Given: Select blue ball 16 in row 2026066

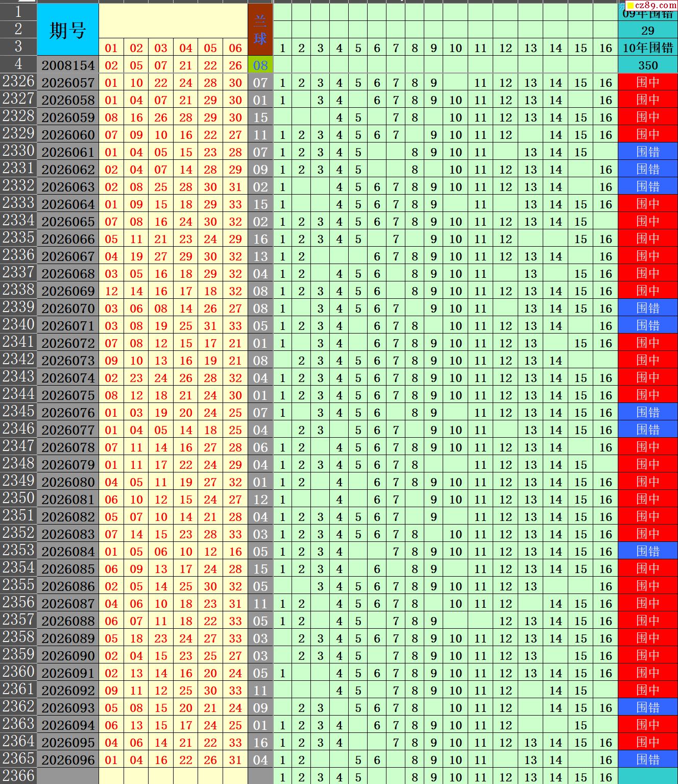Looking at the screenshot, I should pyautogui.click(x=260, y=239).
